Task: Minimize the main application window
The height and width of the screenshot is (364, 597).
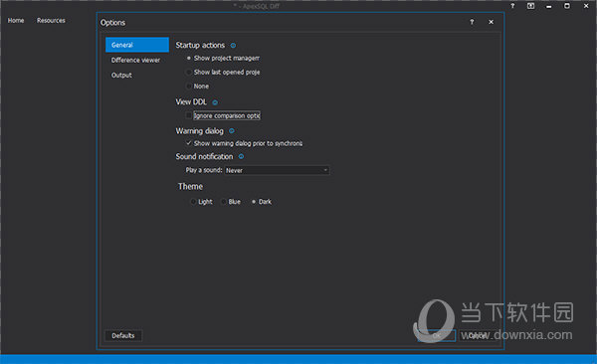Action: (548, 6)
